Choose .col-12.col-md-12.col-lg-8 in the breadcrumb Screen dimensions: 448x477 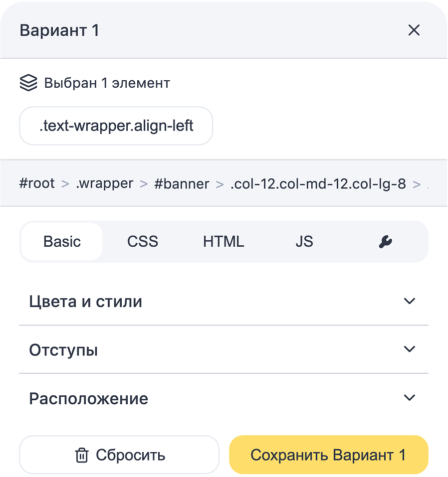pyautogui.click(x=318, y=183)
